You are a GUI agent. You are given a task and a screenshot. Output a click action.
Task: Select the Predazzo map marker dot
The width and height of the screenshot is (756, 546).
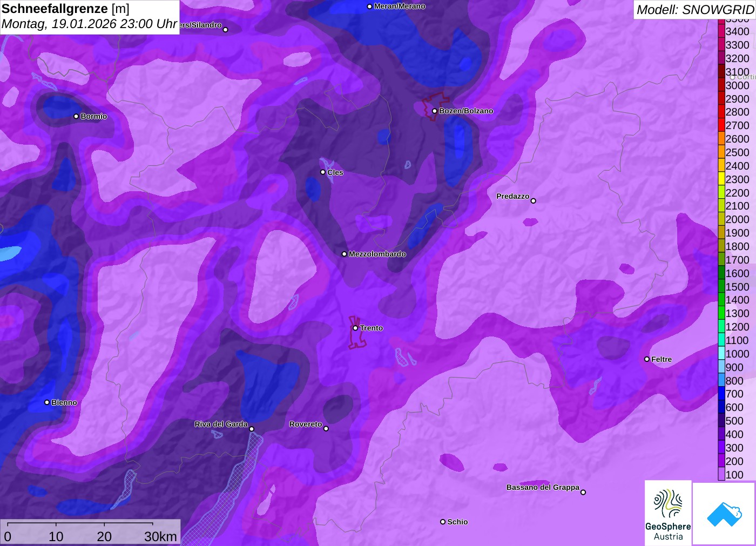[x=534, y=201]
